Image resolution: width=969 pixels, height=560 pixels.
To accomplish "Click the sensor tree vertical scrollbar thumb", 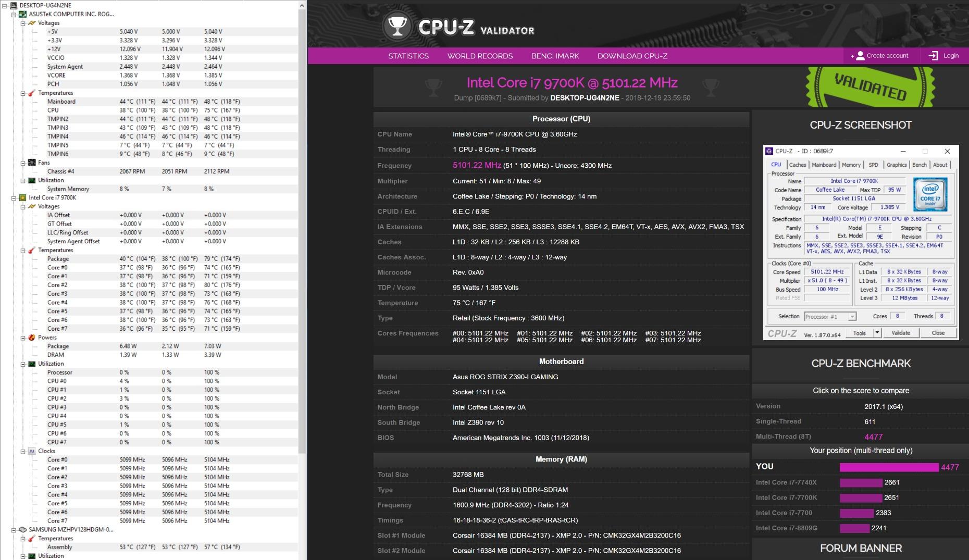I will [302, 232].
